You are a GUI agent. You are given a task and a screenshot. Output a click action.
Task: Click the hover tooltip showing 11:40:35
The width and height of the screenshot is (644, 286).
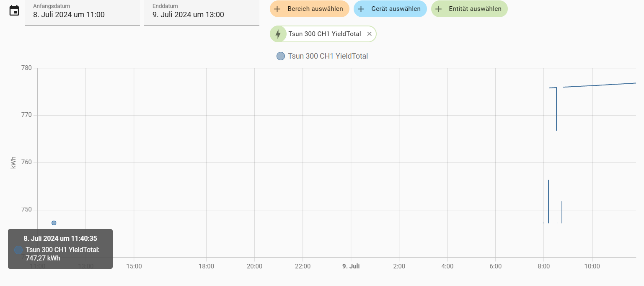point(60,248)
